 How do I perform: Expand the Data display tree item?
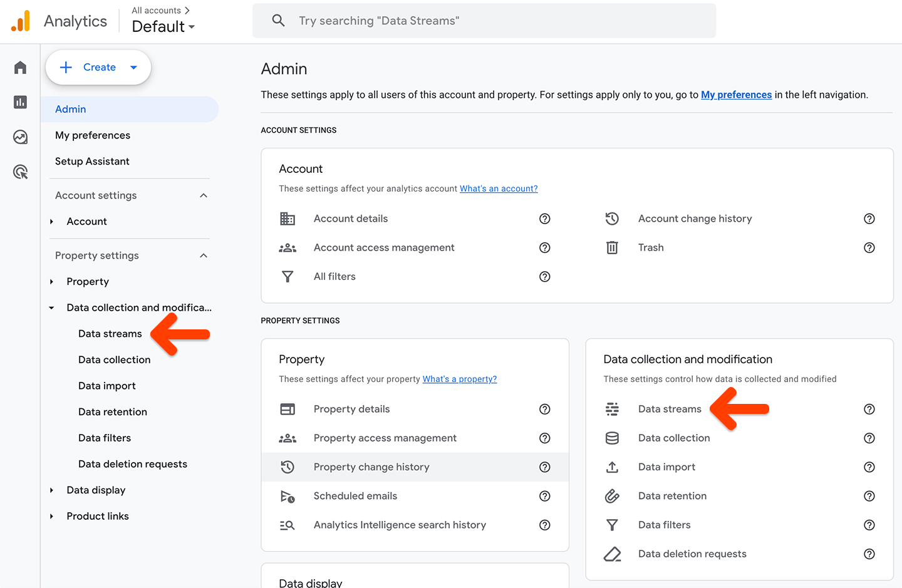tap(52, 490)
